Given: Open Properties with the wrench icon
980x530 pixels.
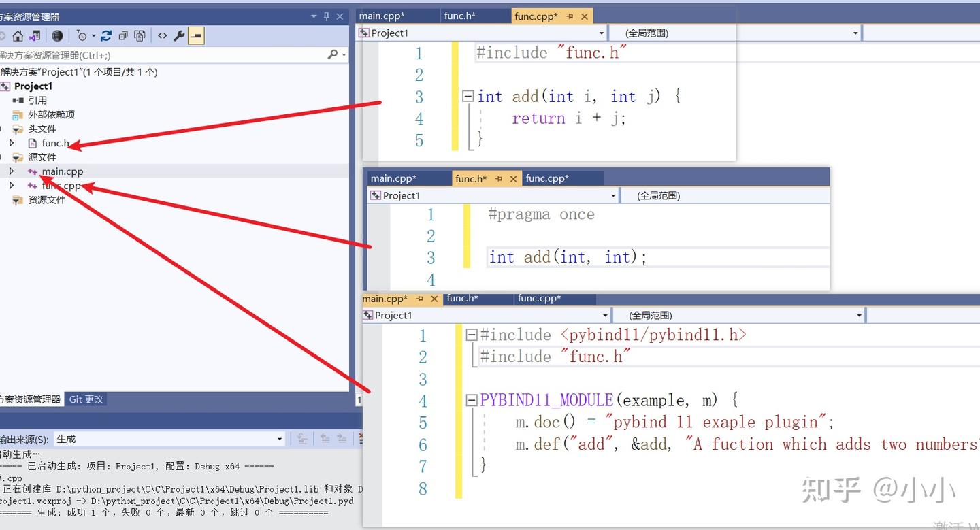Looking at the screenshot, I should coord(179,36).
